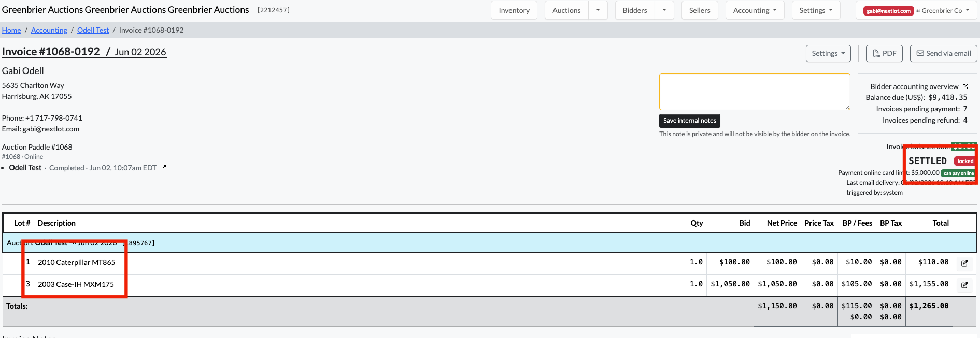Select the 2003 Case-IH MXM175 description

tap(76, 284)
